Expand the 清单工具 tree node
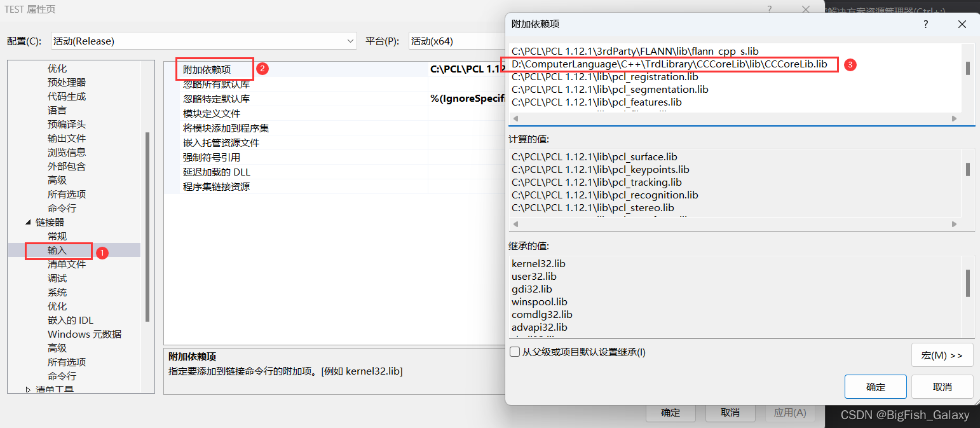This screenshot has width=980, height=428. [28, 389]
